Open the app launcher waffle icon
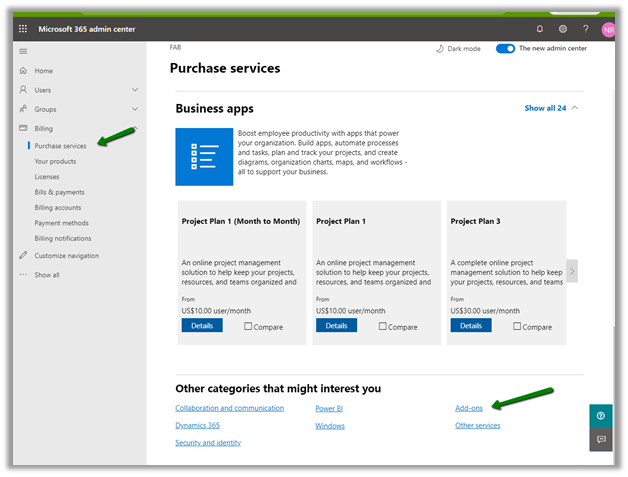The height and width of the screenshot is (477, 628). 23,29
